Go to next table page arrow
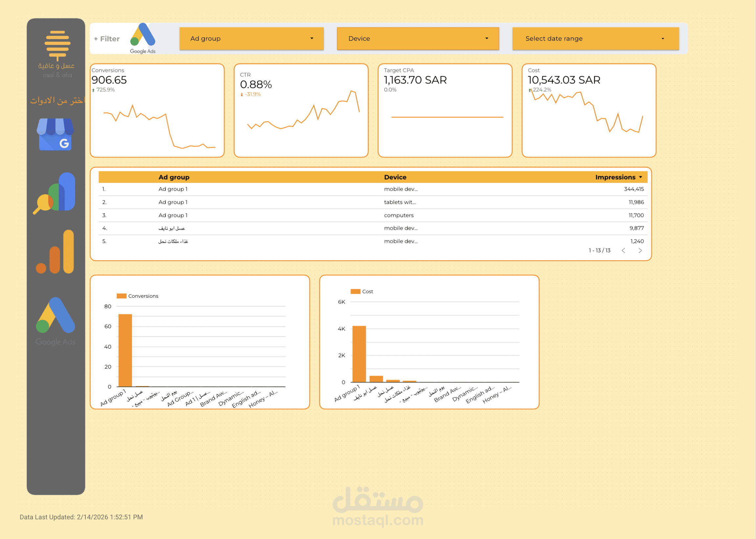 (640, 250)
